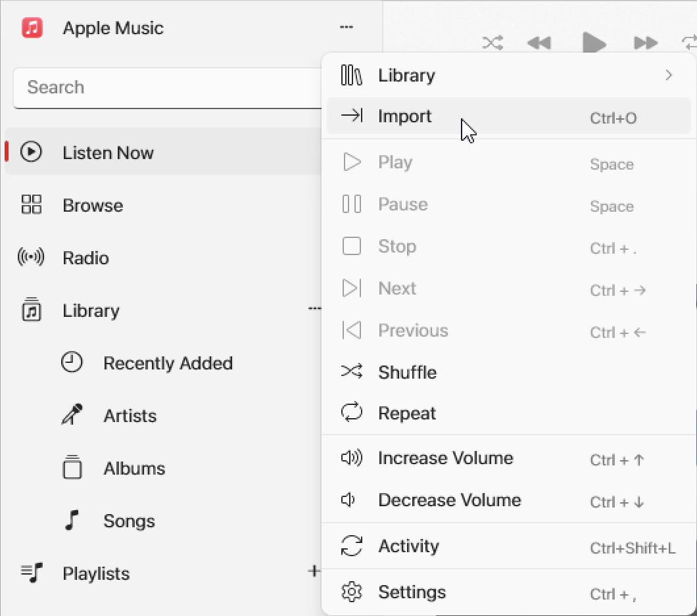Viewport: 697px width, 616px height.
Task: Choose Next from the menu
Action: click(x=508, y=289)
